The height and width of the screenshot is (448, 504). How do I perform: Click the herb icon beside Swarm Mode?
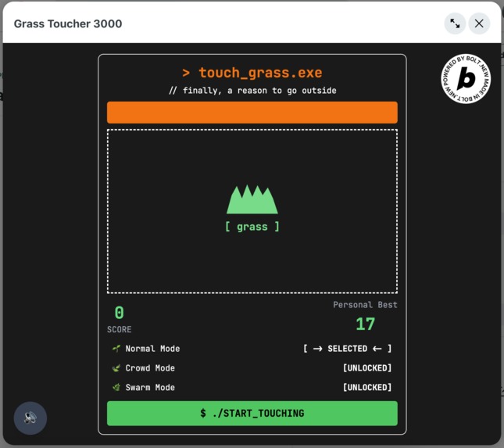tap(116, 387)
